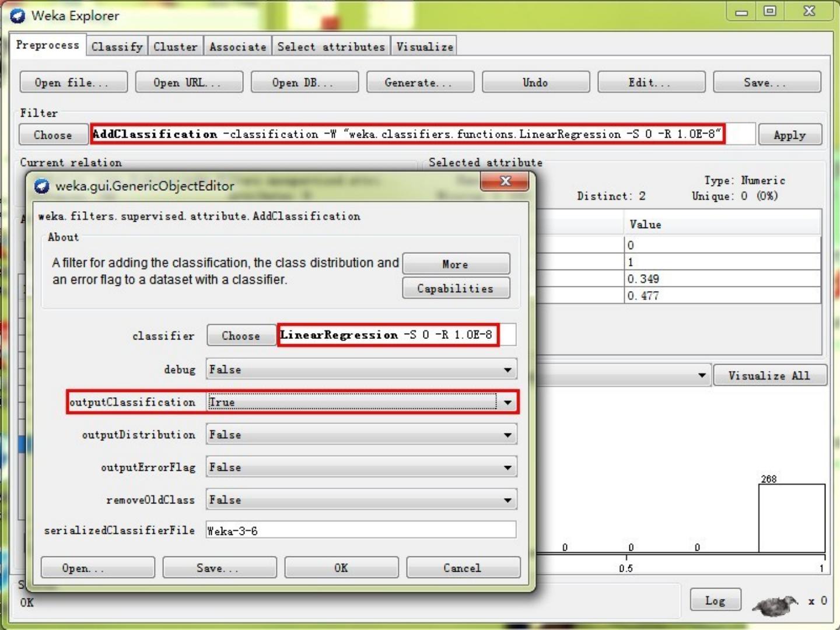The image size is (840, 630).
Task: Click the statistic value cell showing 1
Action: [722, 262]
